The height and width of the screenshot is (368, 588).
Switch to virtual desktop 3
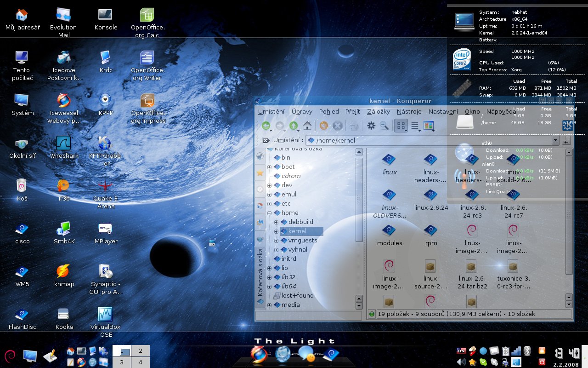pos(122,362)
